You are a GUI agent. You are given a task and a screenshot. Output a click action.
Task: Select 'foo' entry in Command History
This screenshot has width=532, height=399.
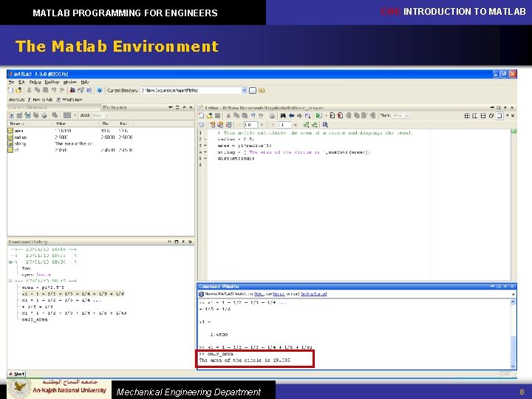click(26, 268)
